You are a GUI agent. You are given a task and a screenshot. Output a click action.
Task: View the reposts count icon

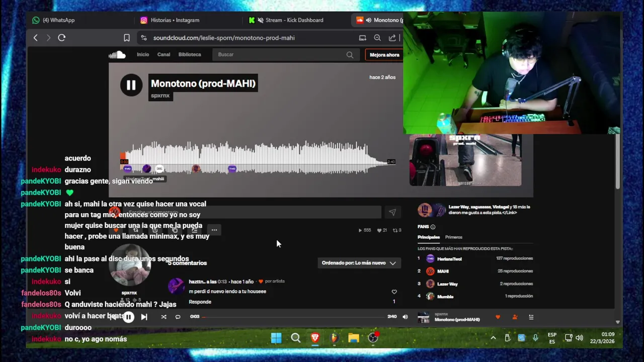[394, 230]
